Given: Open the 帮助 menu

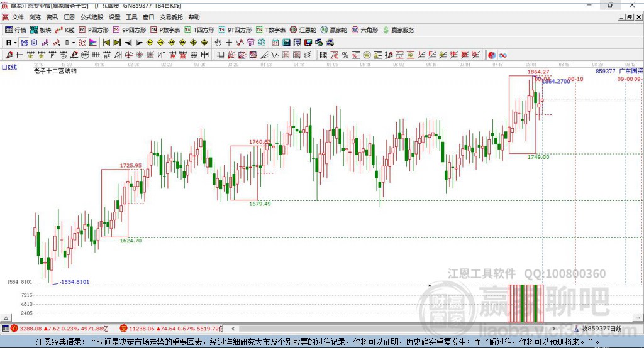Looking at the screenshot, I should (x=194, y=17).
